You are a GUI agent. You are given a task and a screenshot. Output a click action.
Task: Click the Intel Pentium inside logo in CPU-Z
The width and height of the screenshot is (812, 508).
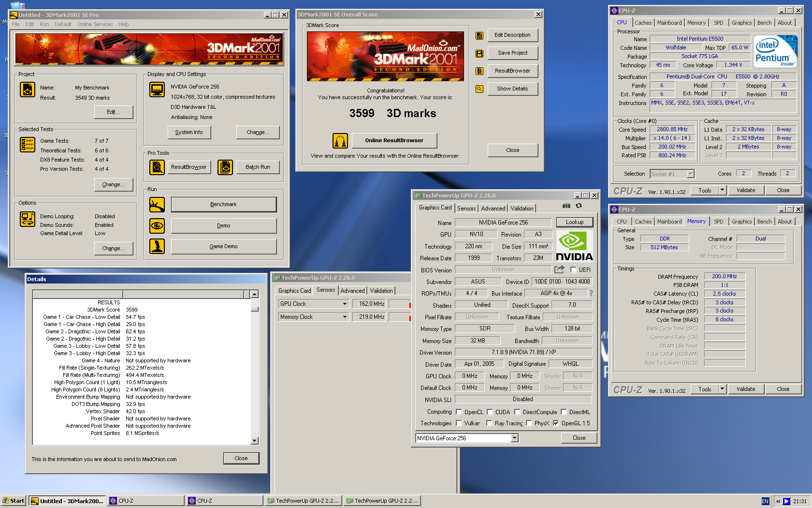tap(776, 51)
